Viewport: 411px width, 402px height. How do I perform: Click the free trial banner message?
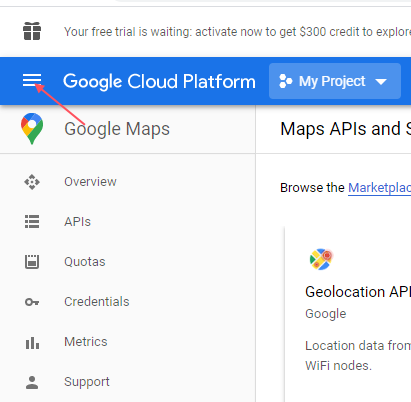237,32
